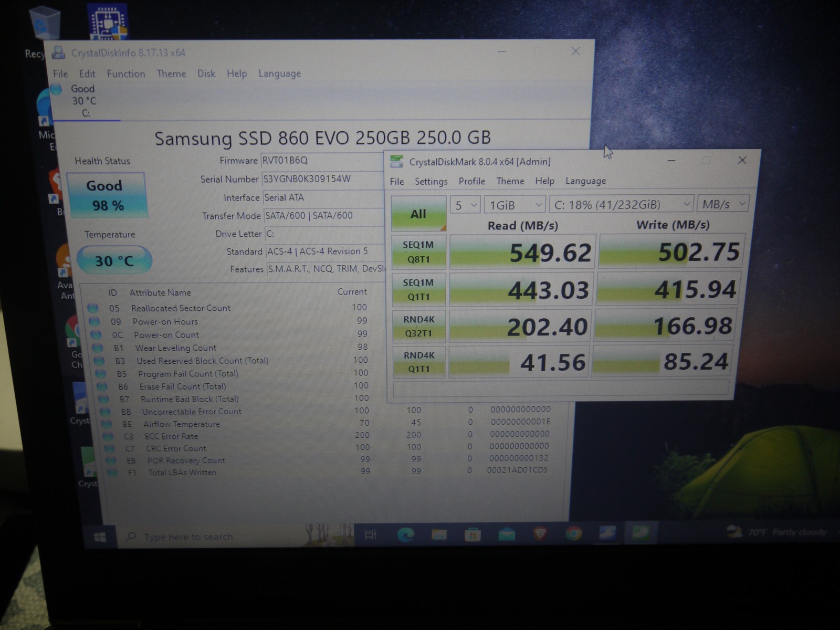
Task: Click status icon of Power-on Count
Action: pyautogui.click(x=96, y=334)
